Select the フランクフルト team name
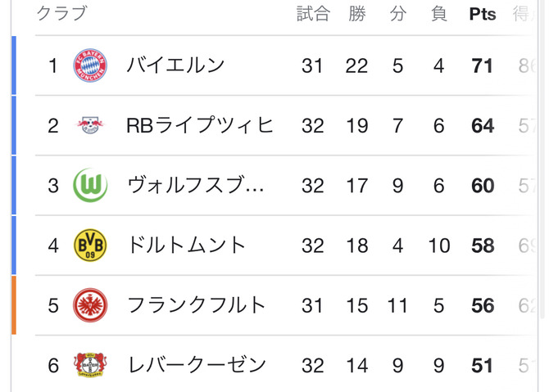Image resolution: width=549 pixels, height=392 pixels. [x=197, y=305]
